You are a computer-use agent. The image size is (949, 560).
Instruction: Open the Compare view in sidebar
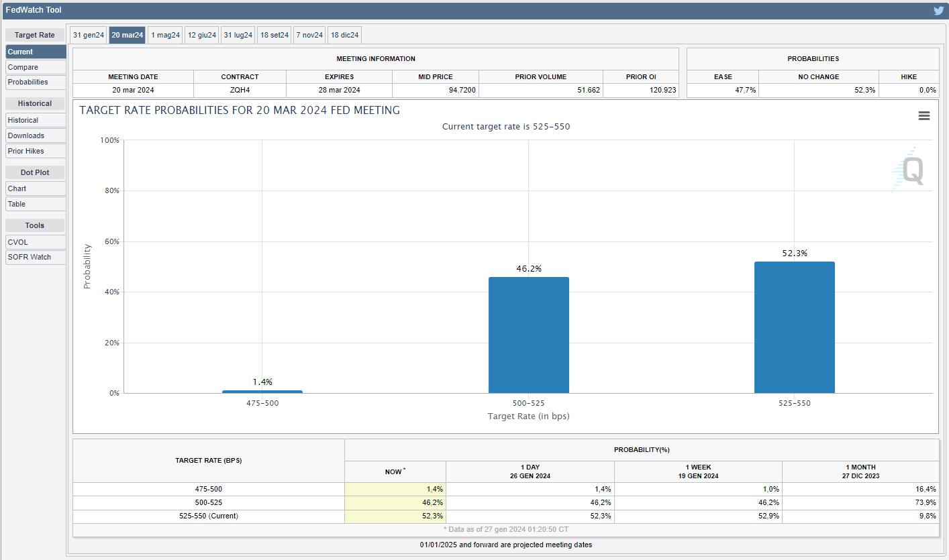coord(36,67)
